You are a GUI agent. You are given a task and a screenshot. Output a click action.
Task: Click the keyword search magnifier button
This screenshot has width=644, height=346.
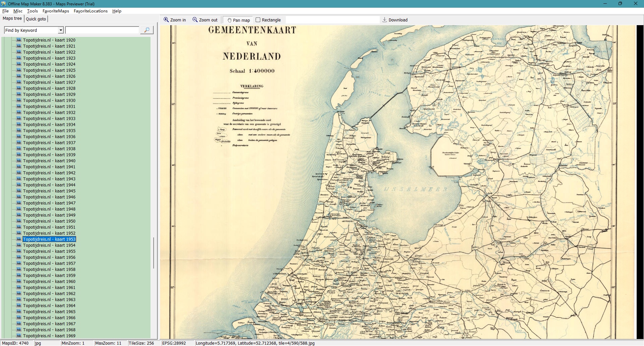[147, 30]
